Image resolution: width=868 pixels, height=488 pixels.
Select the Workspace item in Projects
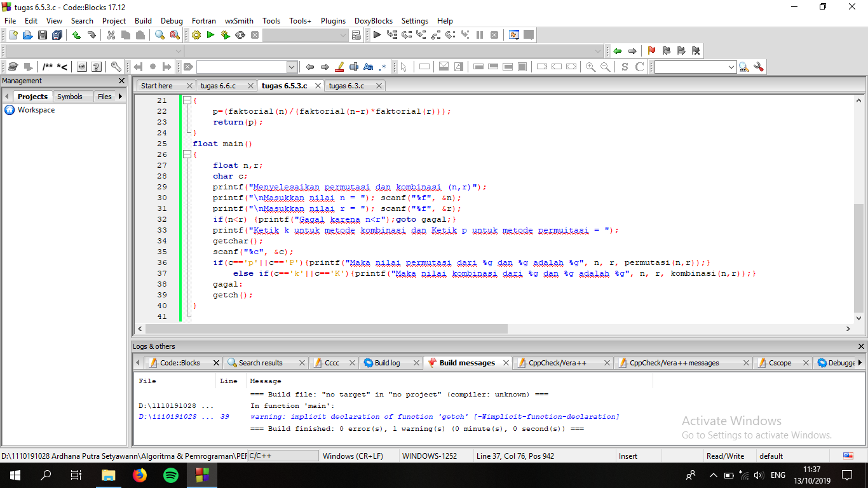(36, 110)
